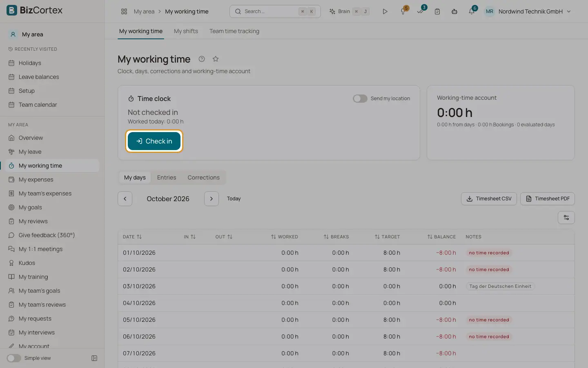Open the double-checkmark tasks icon with badge 3
The image size is (588, 368).
[x=421, y=11]
